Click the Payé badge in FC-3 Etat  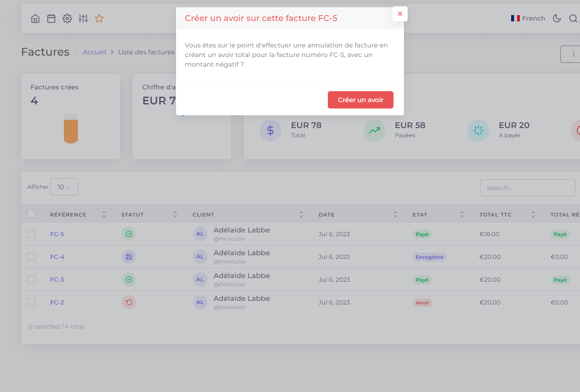(422, 280)
